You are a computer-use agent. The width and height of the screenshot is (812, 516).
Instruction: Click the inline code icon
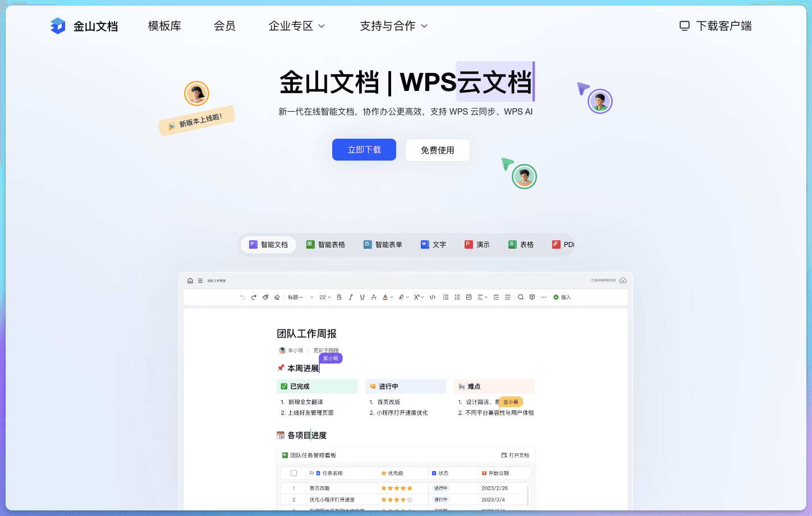tap(433, 297)
